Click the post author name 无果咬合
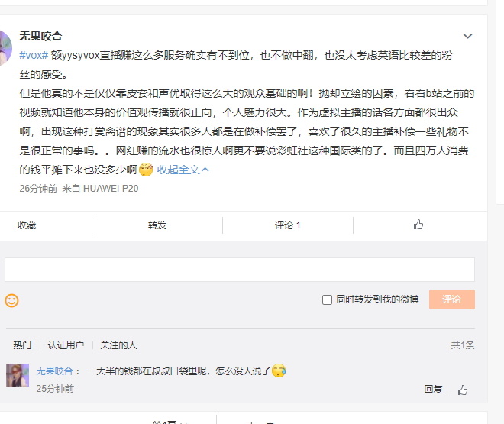The image size is (504, 424). coord(40,36)
